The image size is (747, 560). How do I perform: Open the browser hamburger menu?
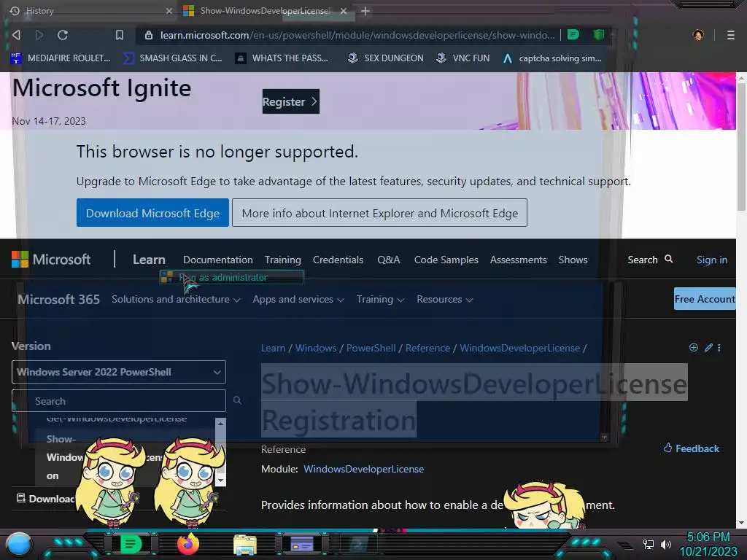[x=730, y=35]
